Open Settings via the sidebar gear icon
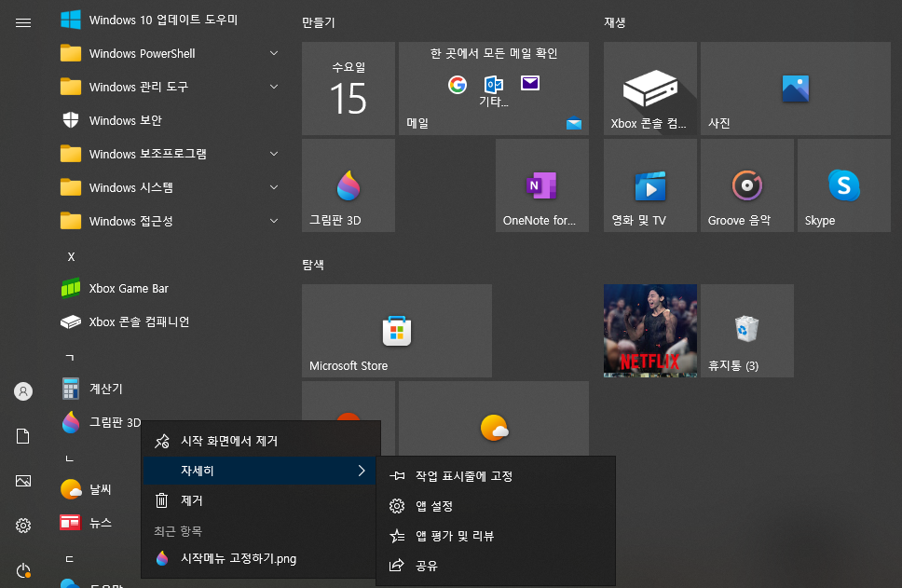The width and height of the screenshot is (902, 588). [x=22, y=526]
